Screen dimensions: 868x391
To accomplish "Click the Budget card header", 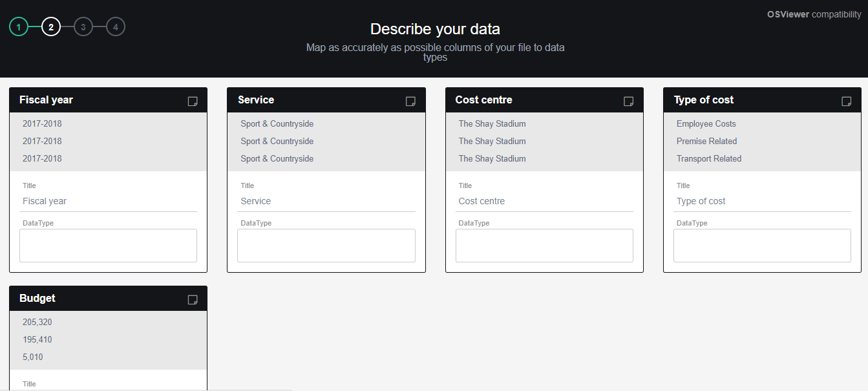I will [97, 299].
